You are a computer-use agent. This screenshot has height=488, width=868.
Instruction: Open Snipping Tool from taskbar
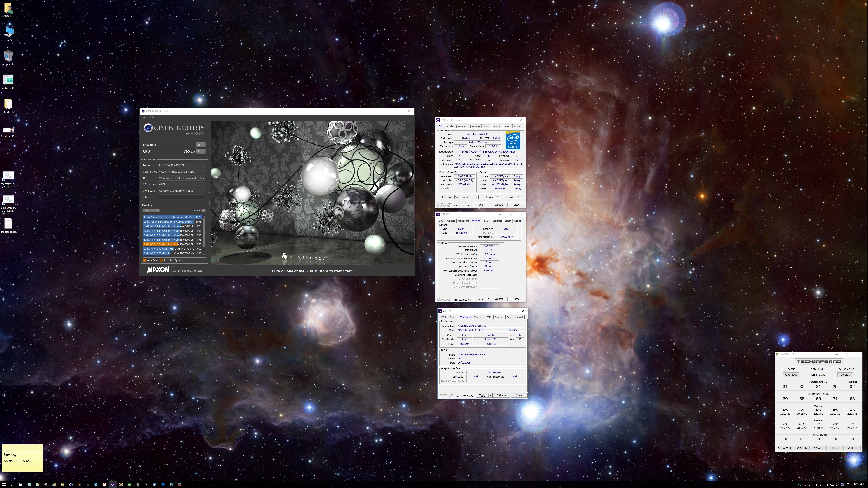pos(46,485)
